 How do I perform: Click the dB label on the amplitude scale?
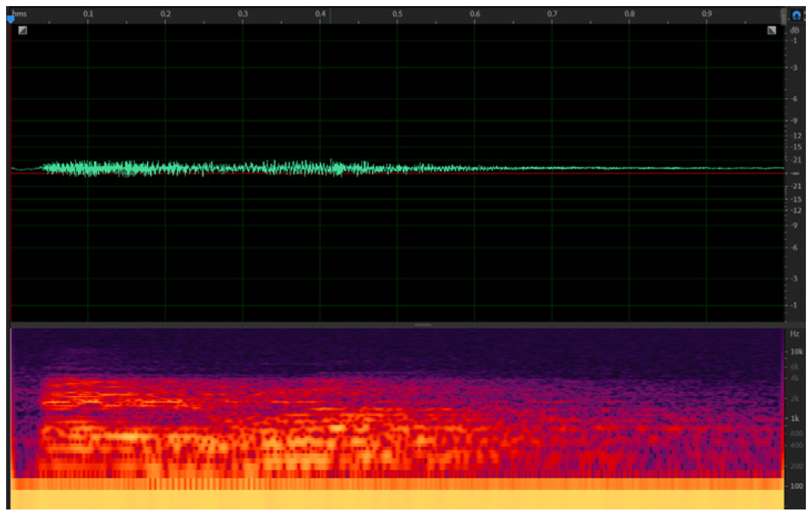795,30
